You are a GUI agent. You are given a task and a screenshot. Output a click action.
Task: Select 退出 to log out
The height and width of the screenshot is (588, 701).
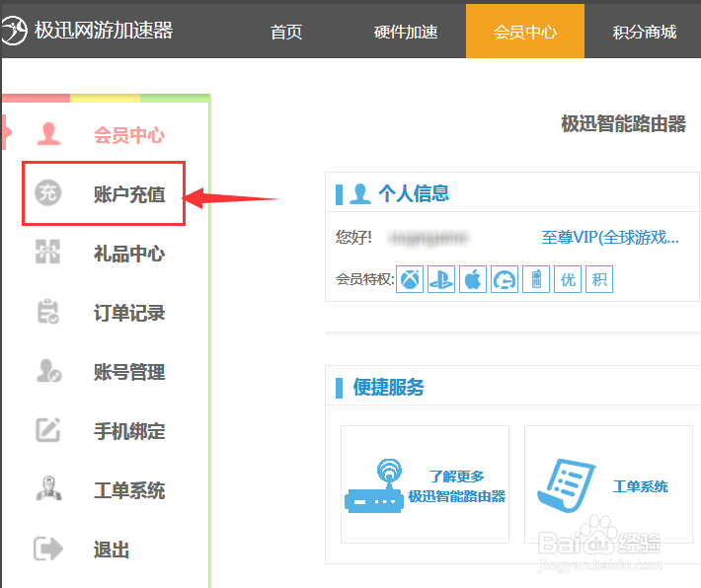pyautogui.click(x=112, y=550)
